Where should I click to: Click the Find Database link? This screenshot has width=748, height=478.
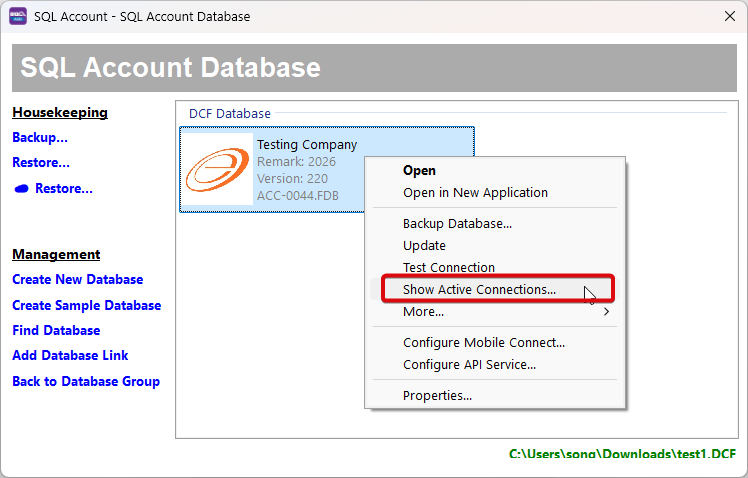coord(56,331)
